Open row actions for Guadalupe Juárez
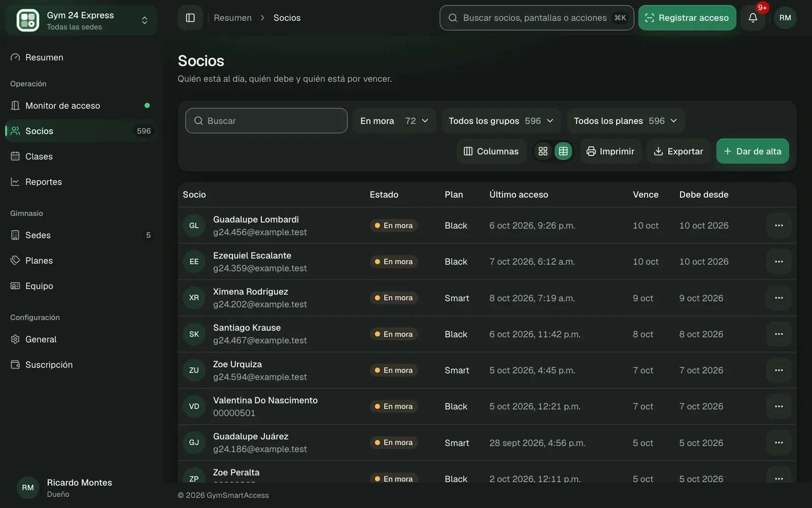This screenshot has width=812, height=508. click(779, 442)
